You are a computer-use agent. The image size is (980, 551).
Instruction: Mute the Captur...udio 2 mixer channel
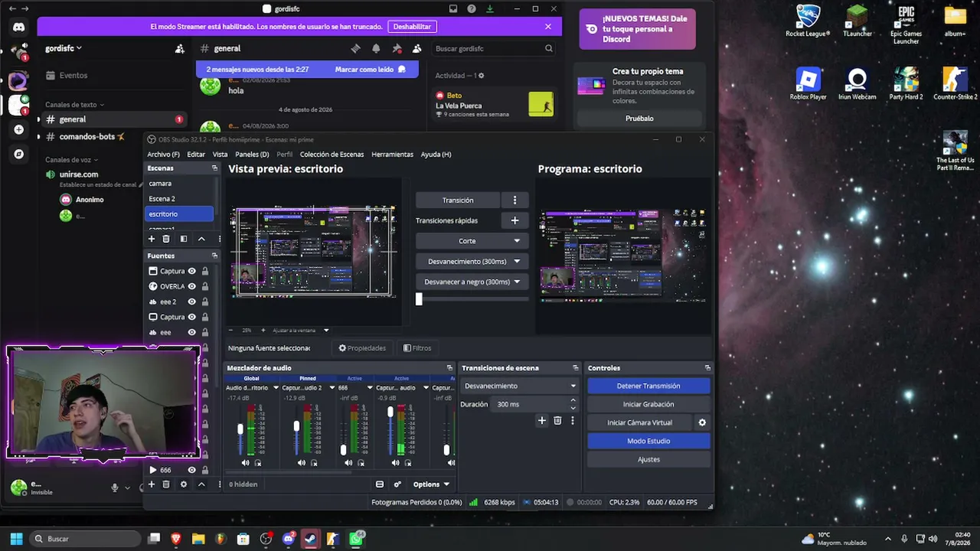coord(301,463)
